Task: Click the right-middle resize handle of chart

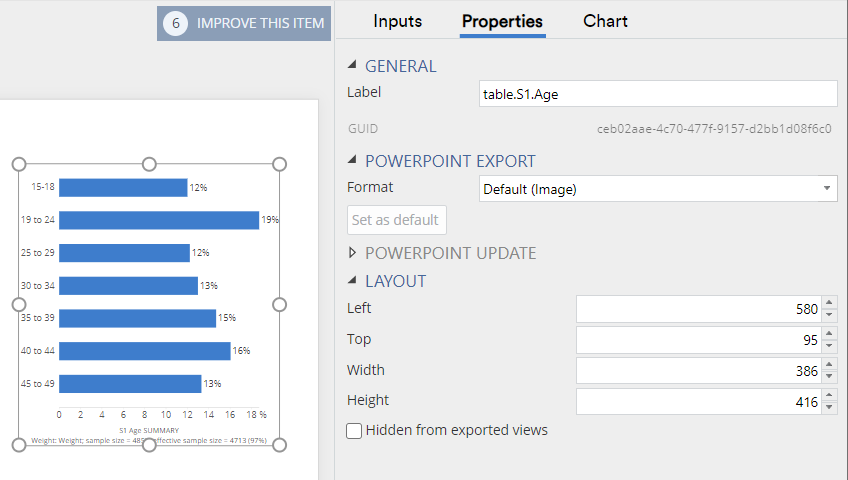Action: pyautogui.click(x=280, y=304)
